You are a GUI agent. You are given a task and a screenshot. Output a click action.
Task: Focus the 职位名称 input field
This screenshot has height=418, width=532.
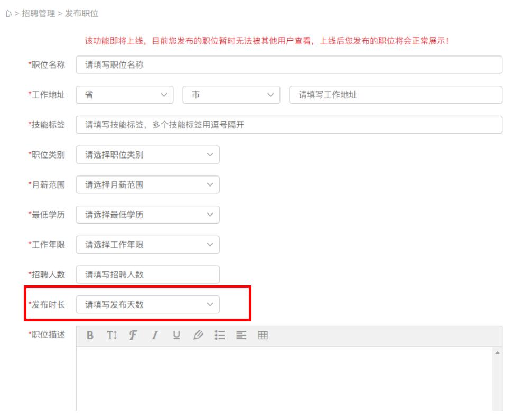[x=289, y=65]
